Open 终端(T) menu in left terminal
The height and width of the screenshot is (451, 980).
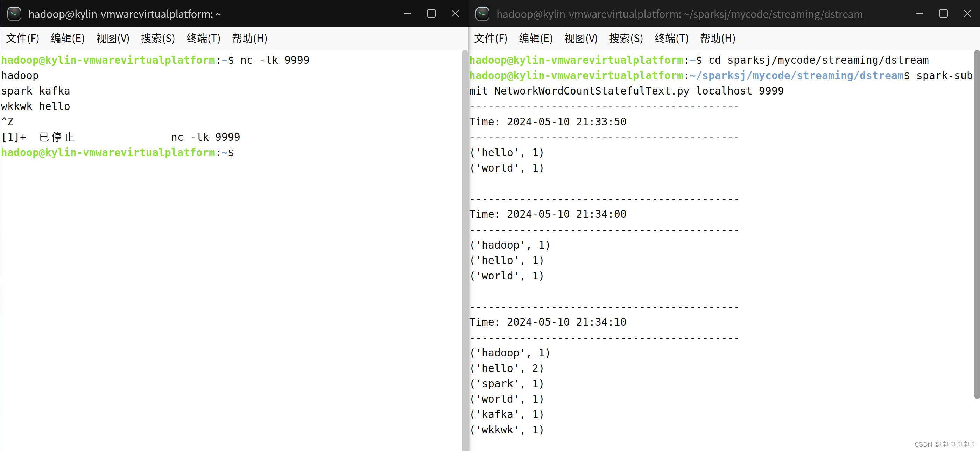203,38
